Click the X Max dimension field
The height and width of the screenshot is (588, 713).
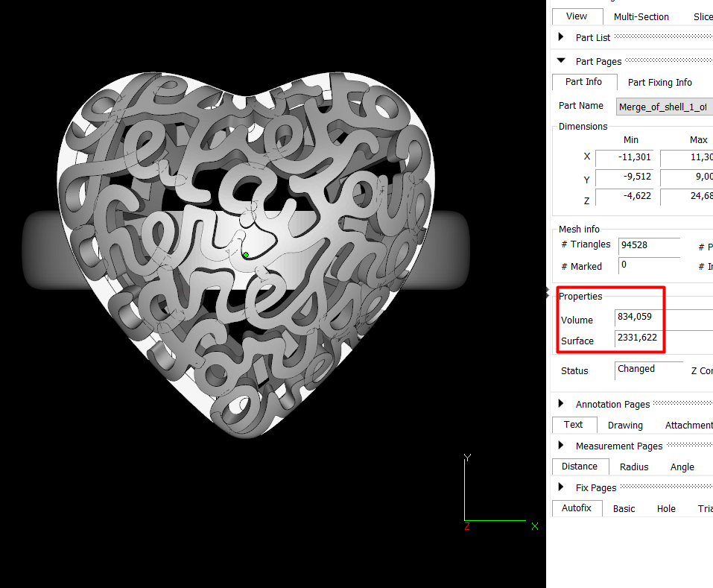687,157
